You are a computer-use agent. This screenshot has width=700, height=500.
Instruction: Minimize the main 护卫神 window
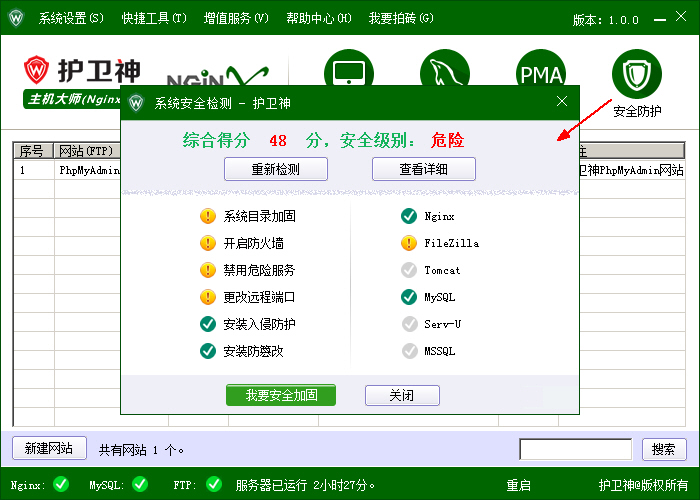click(659, 20)
